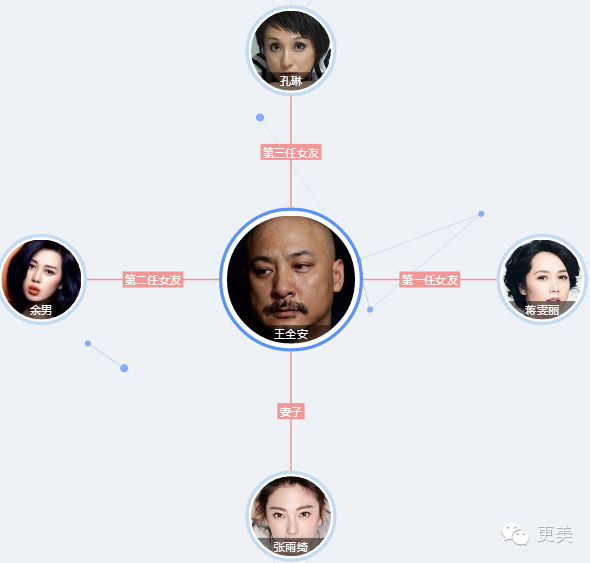Open the 蒋雯丽 portrait node

542,279
